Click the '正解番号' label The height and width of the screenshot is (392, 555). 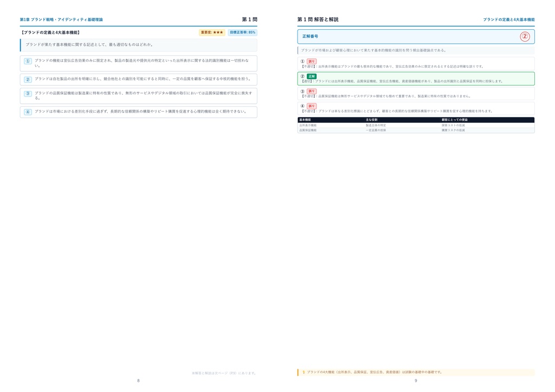coord(310,36)
